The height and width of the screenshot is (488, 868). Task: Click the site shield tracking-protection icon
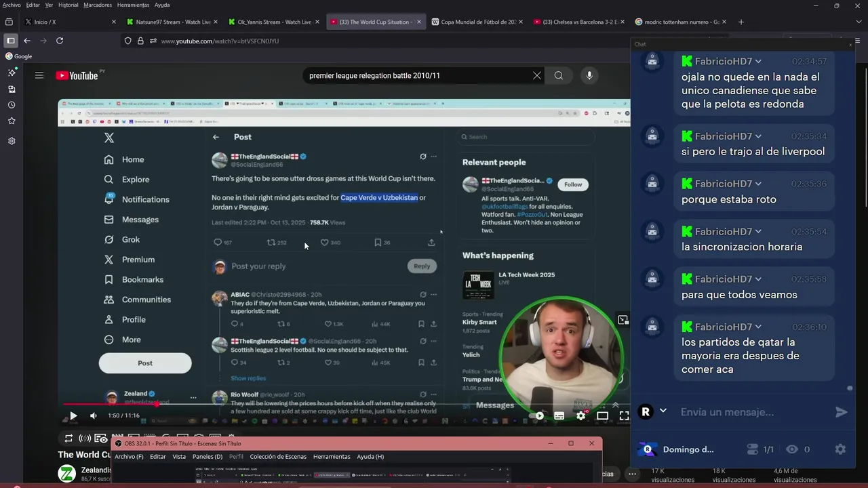(x=127, y=41)
